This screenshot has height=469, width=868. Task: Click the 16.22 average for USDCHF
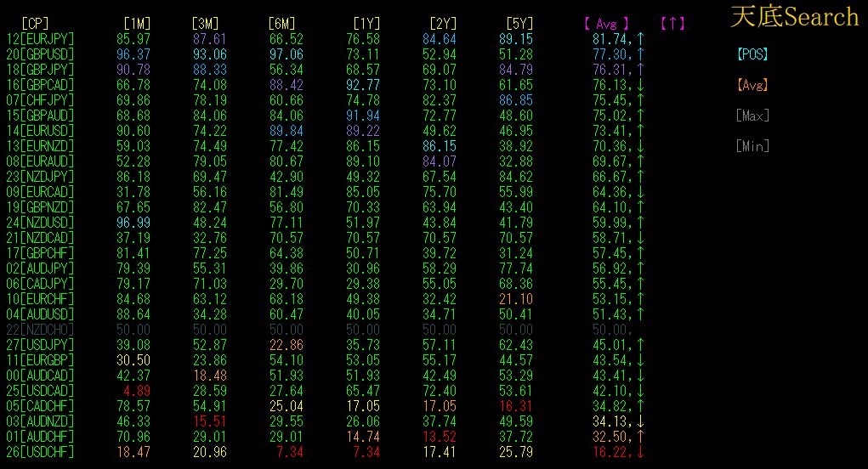610,452
